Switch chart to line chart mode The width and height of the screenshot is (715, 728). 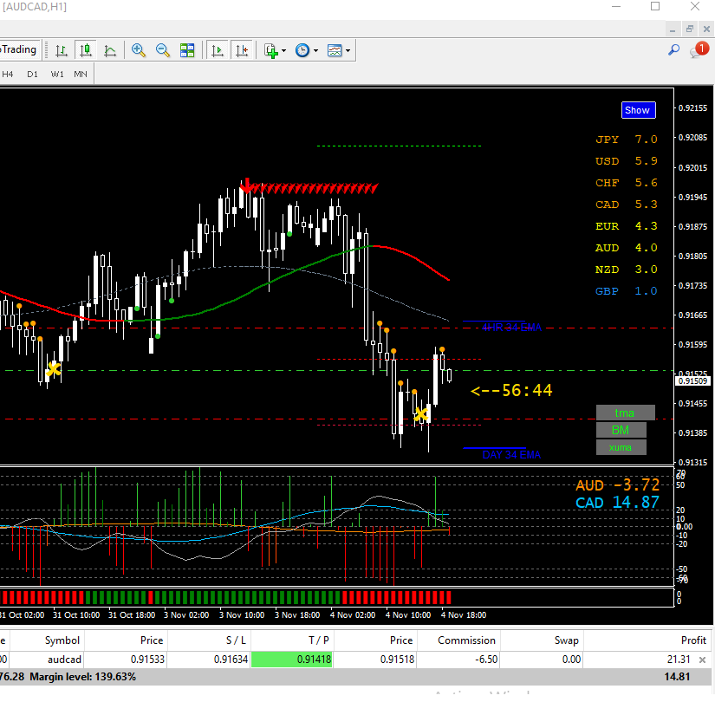click(x=110, y=50)
